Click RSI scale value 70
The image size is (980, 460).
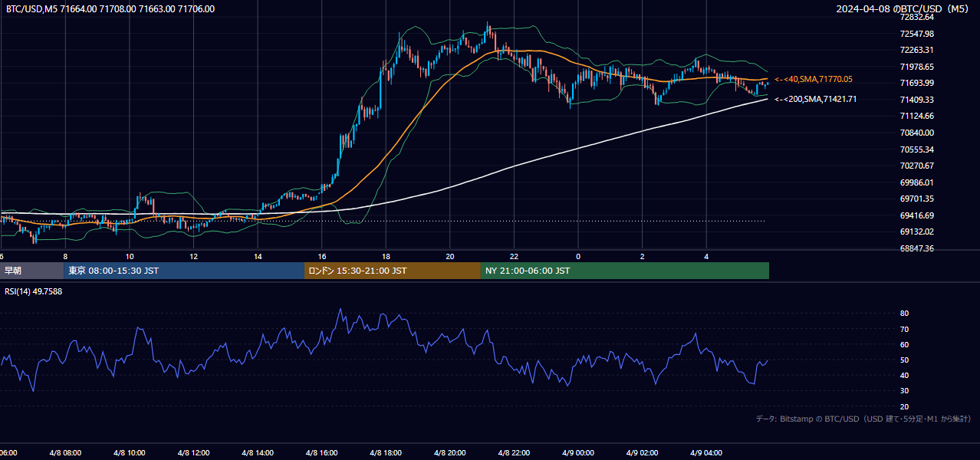tap(904, 329)
